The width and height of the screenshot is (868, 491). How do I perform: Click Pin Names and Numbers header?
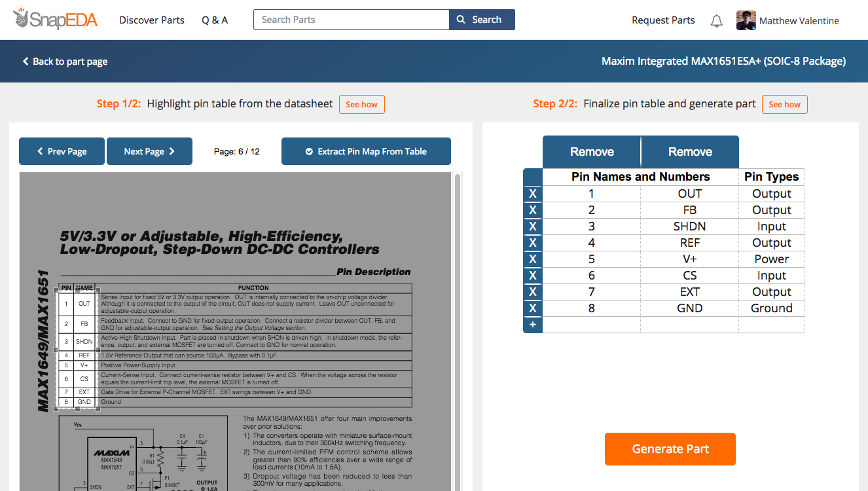[x=641, y=177]
